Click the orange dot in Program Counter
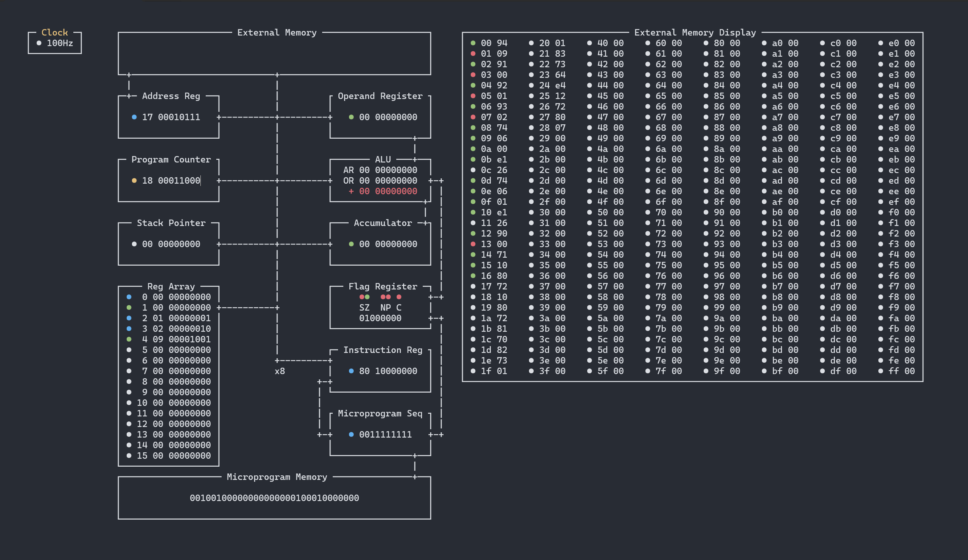The image size is (968, 560). [134, 180]
